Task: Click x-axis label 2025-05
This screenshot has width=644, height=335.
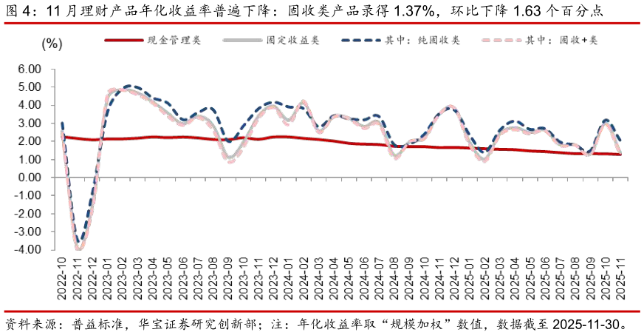Action: click(532, 279)
